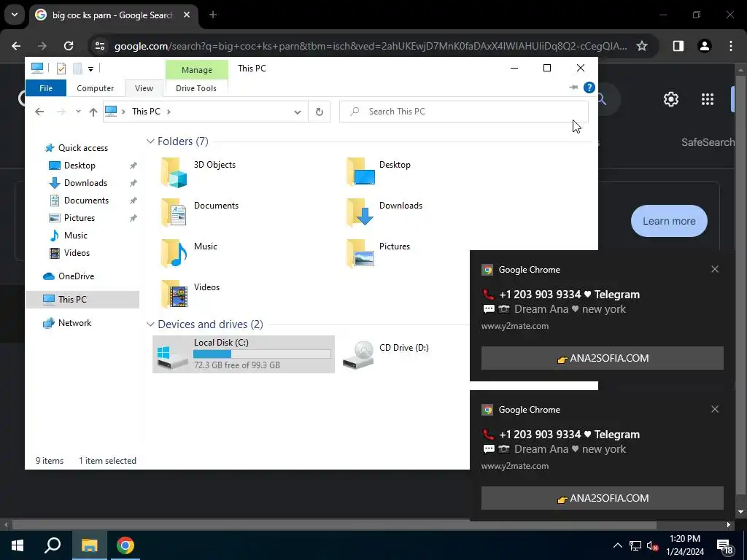Viewport: 747px width, 560px height.
Task: Open the Desktop folder in Folders list
Action: coord(379,172)
